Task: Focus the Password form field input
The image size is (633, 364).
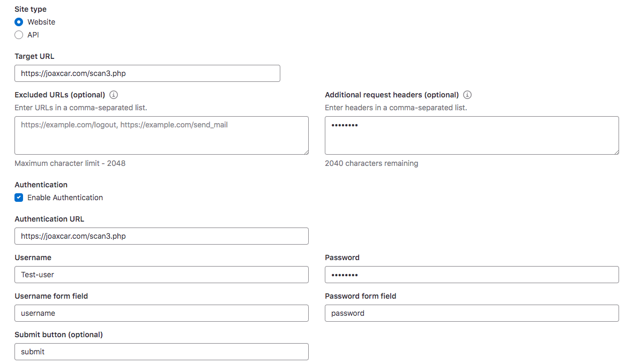Action: tap(472, 313)
